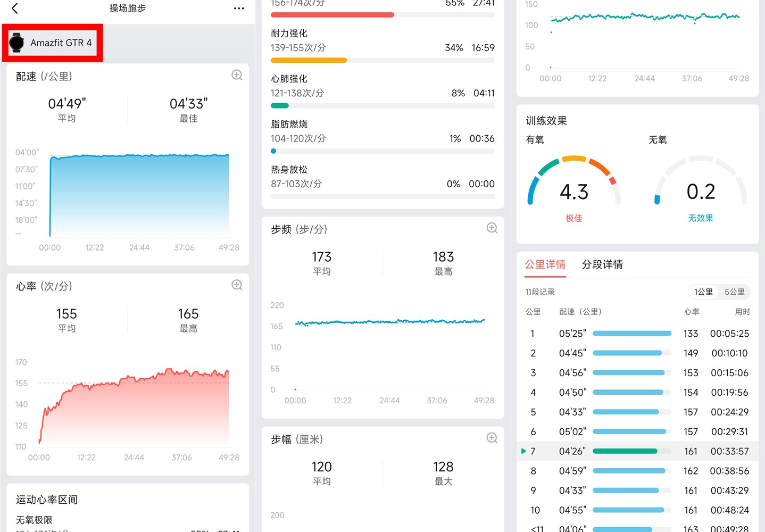Viewport: 765px width, 532px height.
Task: Click the 用时 column header
Action: [742, 312]
